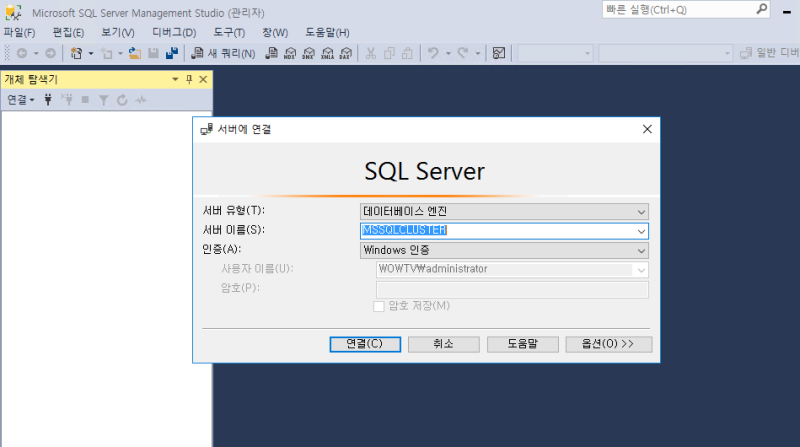The image size is (800, 447).
Task: Click the second empty wide toolbar combo box
Action: point(665,53)
